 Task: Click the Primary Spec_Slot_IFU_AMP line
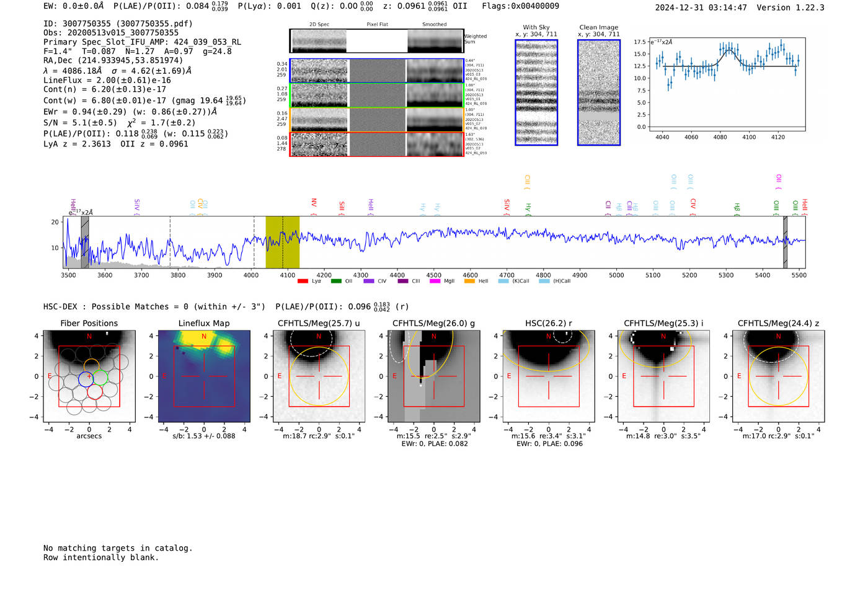tap(142, 42)
